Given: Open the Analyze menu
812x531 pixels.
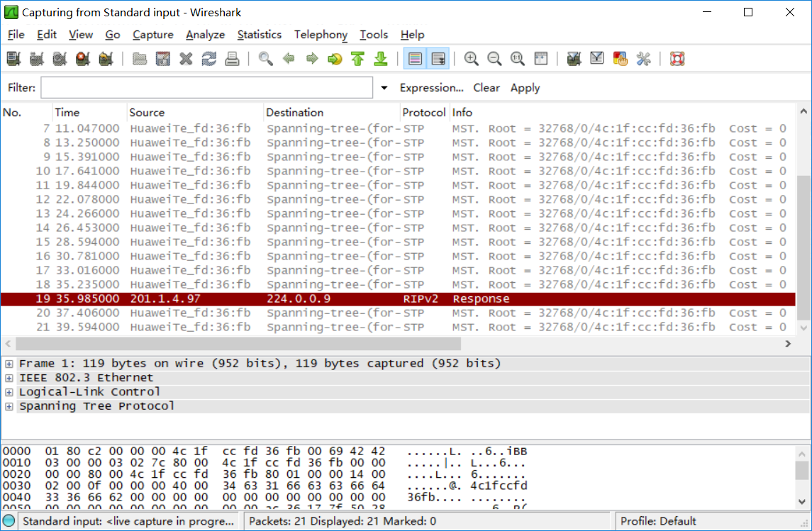Looking at the screenshot, I should click(x=205, y=35).
